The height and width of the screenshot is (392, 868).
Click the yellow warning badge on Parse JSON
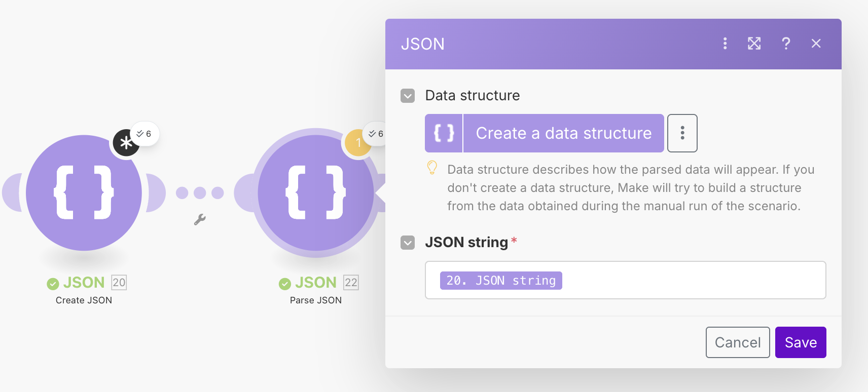pos(358,142)
